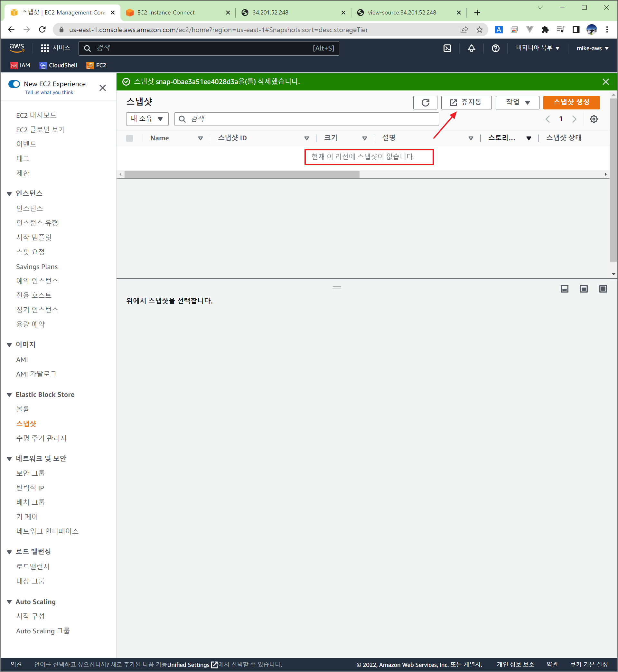Toggle the New EC2 Experience switch
Image resolution: width=618 pixels, height=672 pixels.
point(14,84)
